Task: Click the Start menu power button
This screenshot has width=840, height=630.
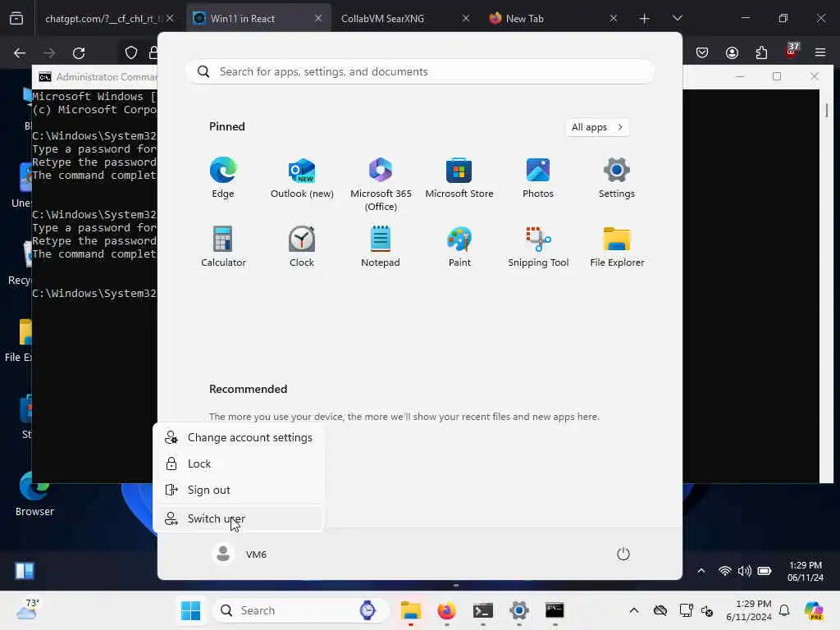Action: pyautogui.click(x=623, y=554)
